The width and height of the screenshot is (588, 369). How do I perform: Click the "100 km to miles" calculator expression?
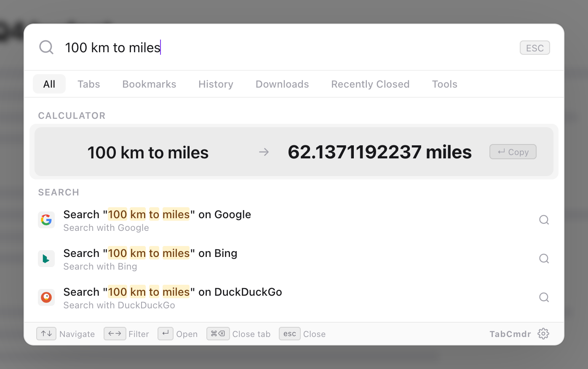click(148, 152)
